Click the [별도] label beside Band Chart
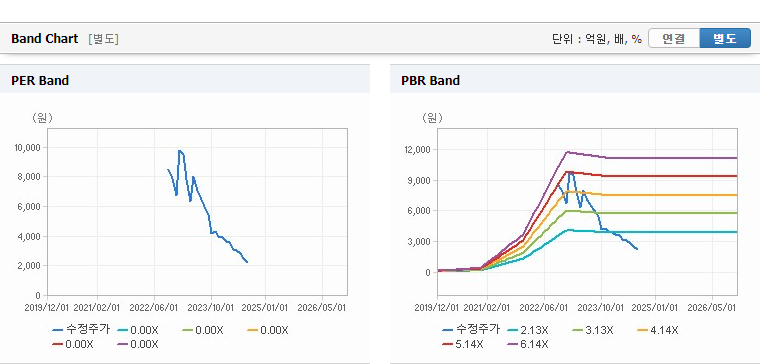Image resolution: width=760 pixels, height=364 pixels. tap(103, 39)
